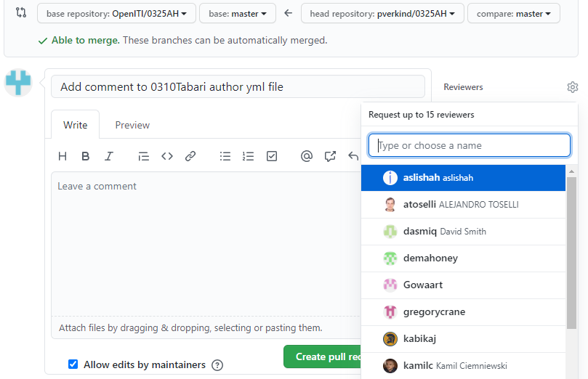This screenshot has height=379, width=588.
Task: Select reviewer kamilc Kamil Ciemniewski
Action: pos(463,366)
